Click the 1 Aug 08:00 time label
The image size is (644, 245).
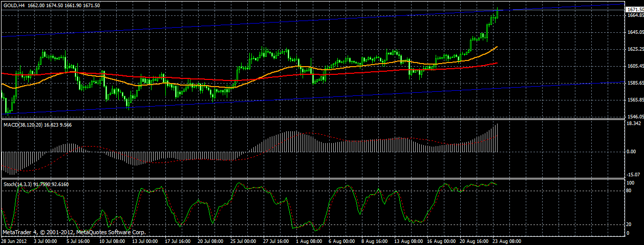click(x=308, y=240)
